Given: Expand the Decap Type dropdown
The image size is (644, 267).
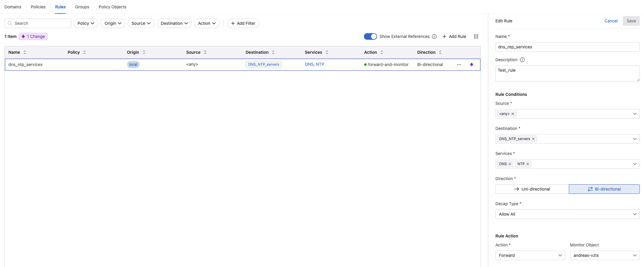Looking at the screenshot, I should pos(567,214).
